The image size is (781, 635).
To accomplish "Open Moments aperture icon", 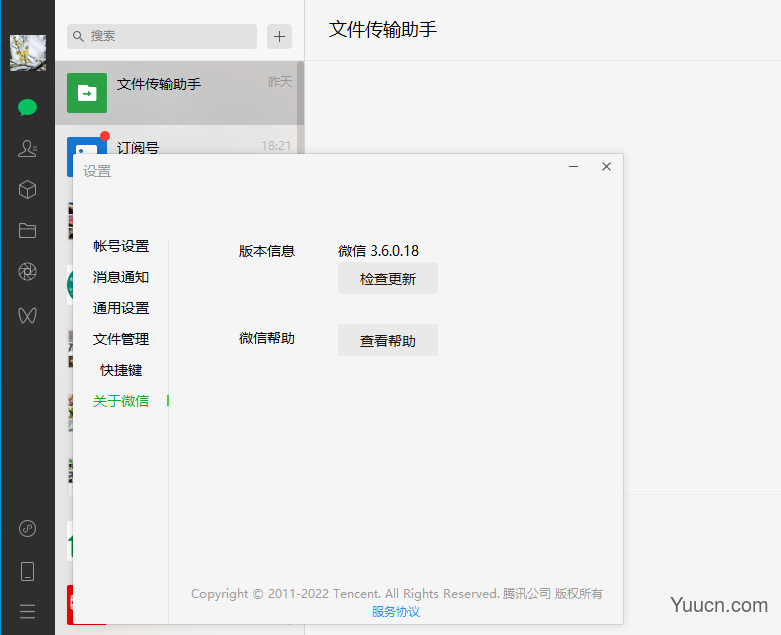I will coord(27,271).
